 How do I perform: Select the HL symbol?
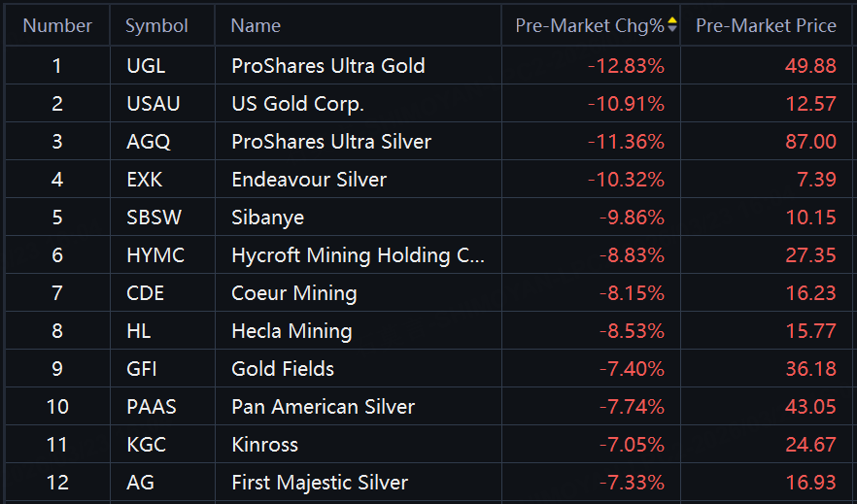tap(138, 331)
